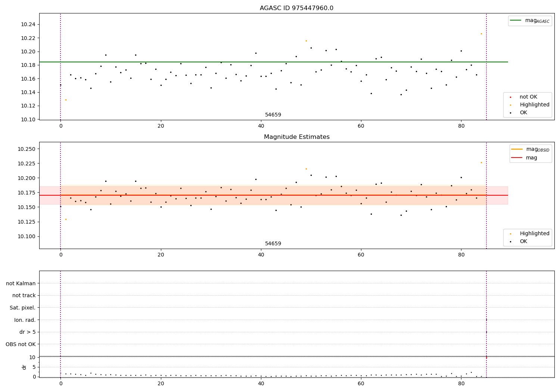Click the 'OBS not OK' axis label
The image size is (560, 392).
(x=21, y=344)
